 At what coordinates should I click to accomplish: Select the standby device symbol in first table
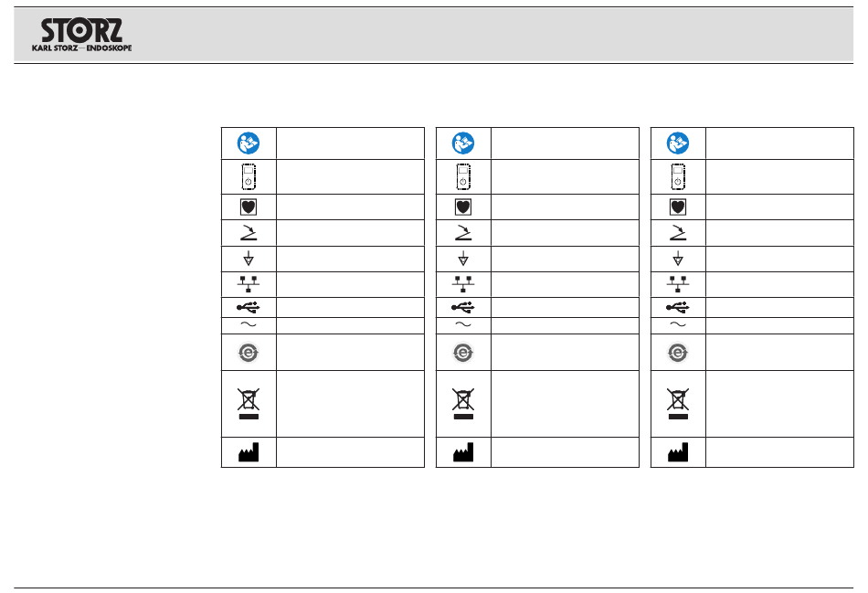coord(249,176)
